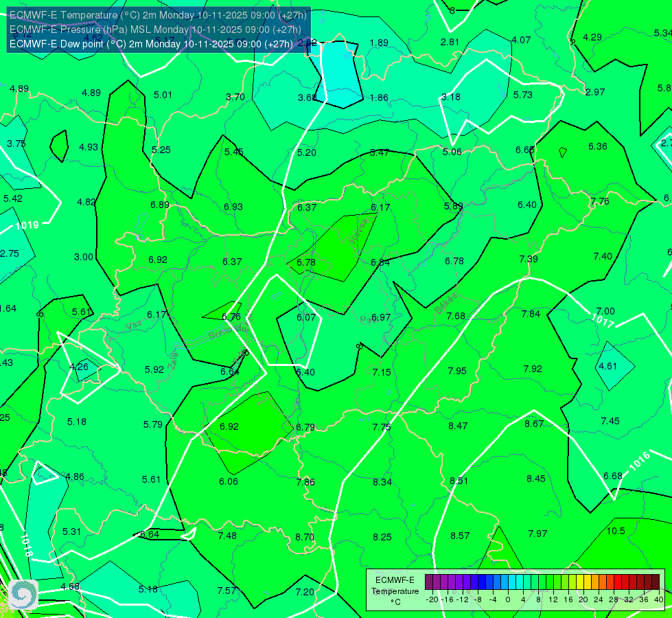Click the 6.07 temperature value

pos(306,317)
